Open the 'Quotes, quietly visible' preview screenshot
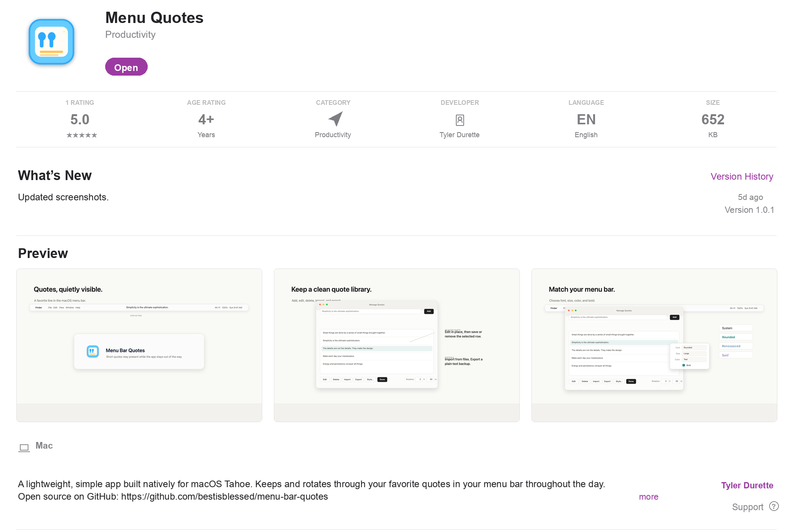 coord(139,345)
